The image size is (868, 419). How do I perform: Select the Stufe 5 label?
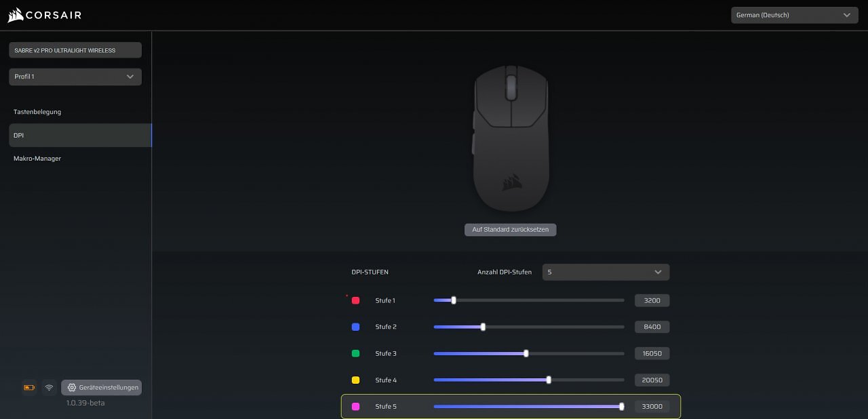pos(386,407)
